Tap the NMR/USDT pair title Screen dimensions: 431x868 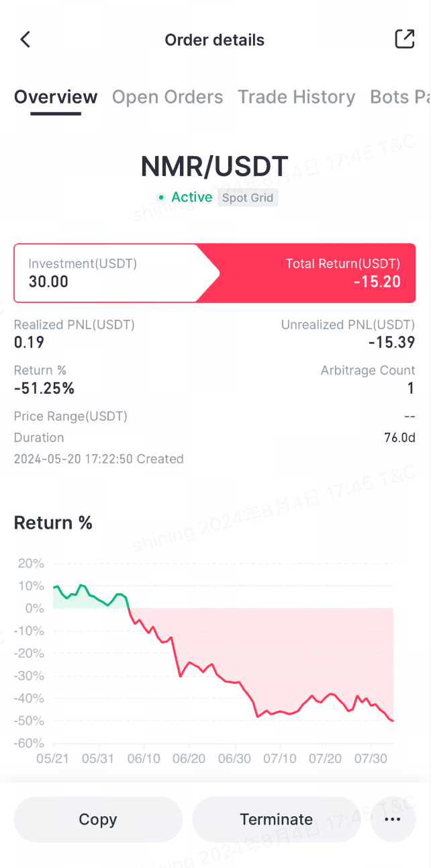[215, 167]
